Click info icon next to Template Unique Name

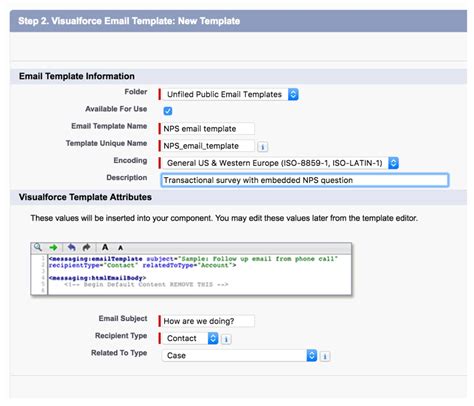coord(263,147)
